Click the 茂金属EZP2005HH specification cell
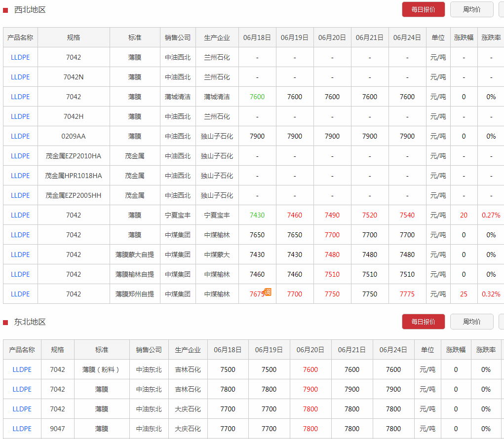504x439 pixels. tap(74, 195)
